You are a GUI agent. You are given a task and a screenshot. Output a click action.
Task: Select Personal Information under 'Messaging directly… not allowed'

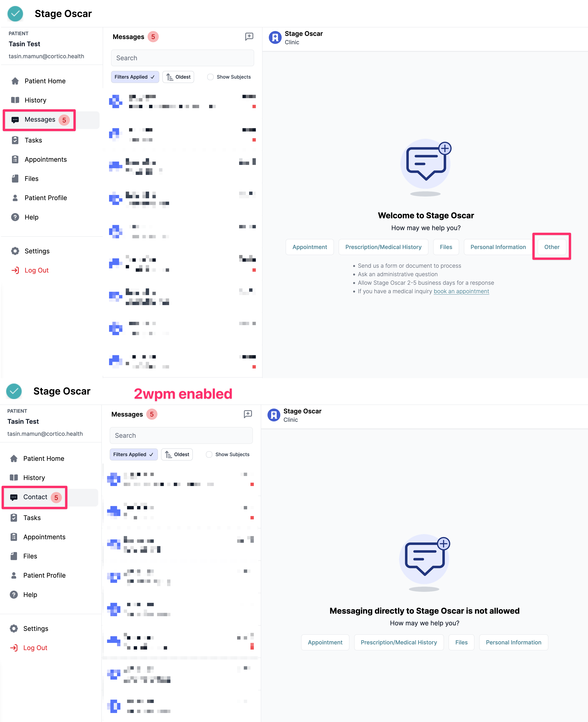click(x=513, y=642)
